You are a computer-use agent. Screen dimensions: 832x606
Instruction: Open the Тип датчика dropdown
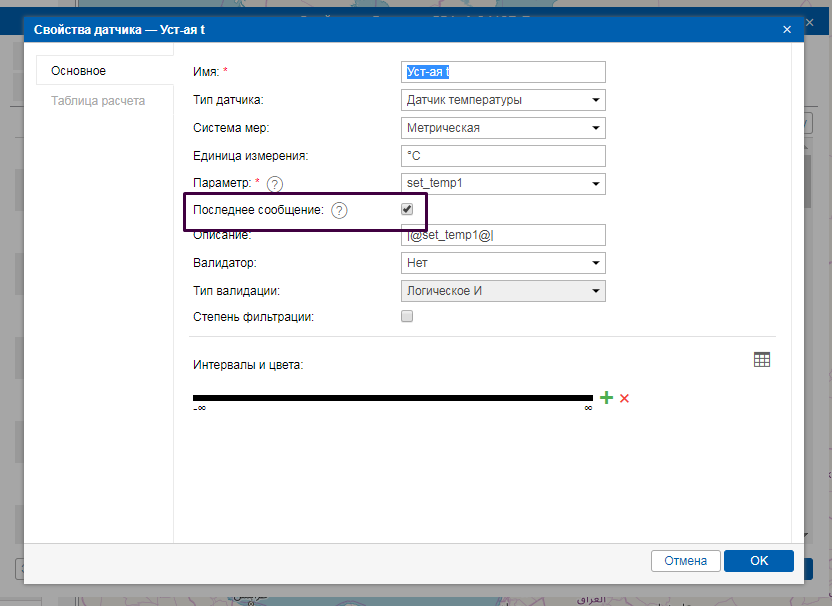(502, 100)
